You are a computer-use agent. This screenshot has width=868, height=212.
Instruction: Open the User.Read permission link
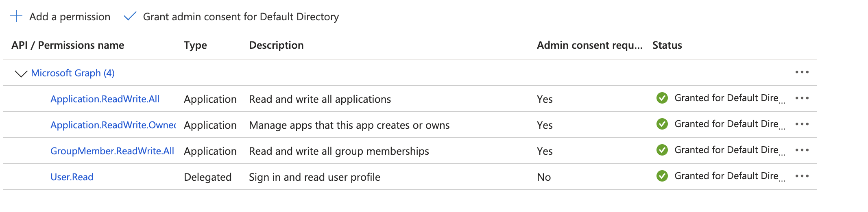tap(72, 177)
